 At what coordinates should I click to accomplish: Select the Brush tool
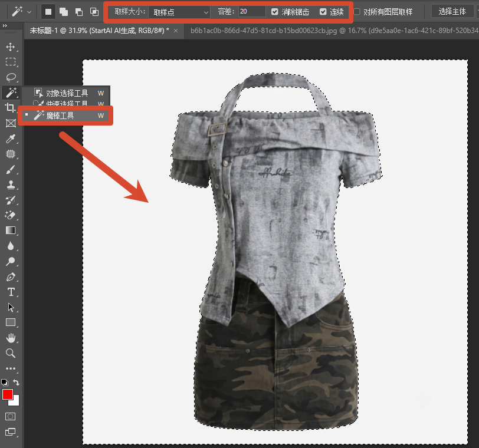tap(11, 169)
